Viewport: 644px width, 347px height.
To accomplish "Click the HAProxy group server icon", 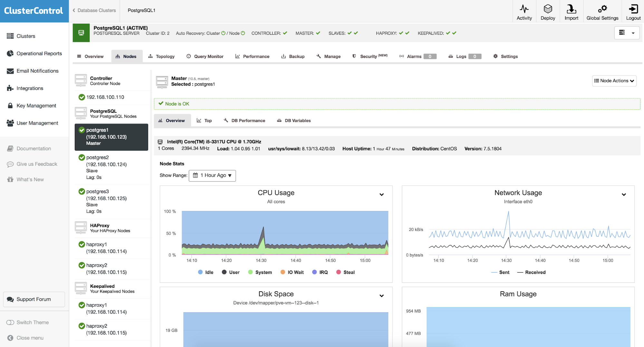I will (x=81, y=228).
